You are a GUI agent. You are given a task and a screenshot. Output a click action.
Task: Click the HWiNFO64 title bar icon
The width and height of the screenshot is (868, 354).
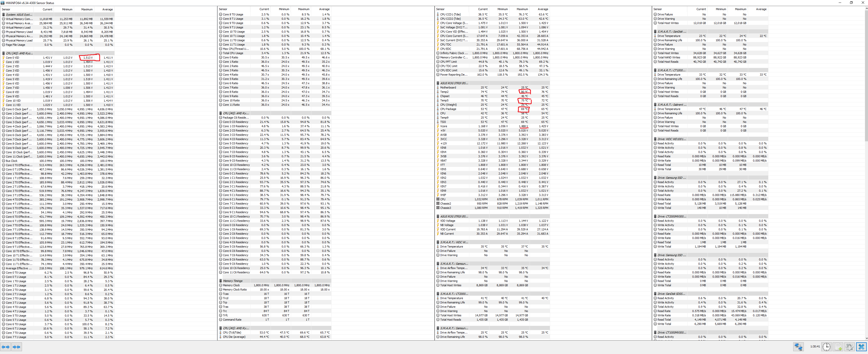click(3, 3)
